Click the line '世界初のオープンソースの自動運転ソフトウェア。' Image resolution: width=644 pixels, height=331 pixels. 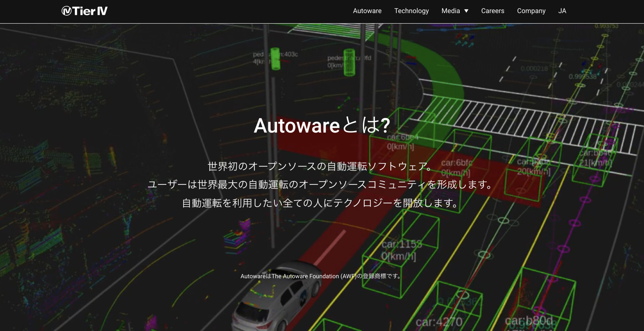[320, 166]
